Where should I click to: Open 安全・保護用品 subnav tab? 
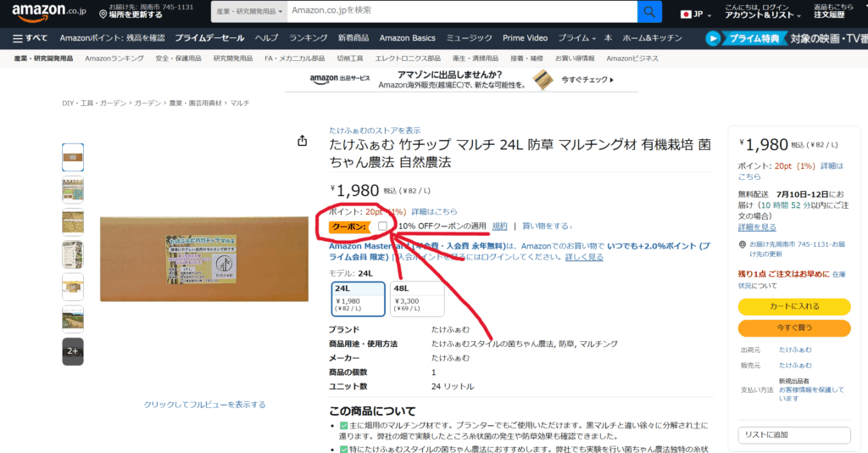(178, 59)
